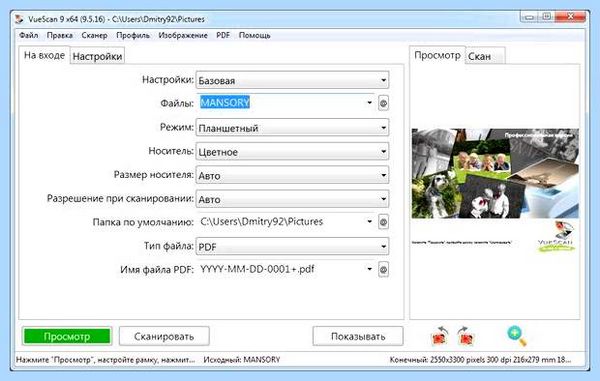The height and width of the screenshot is (381, 600).
Task: Open the Сканер menu
Action: (94, 36)
